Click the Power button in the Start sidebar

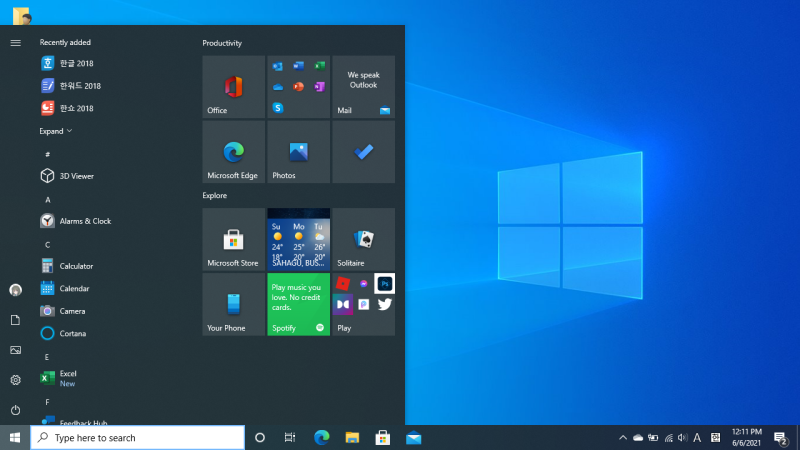(15, 410)
